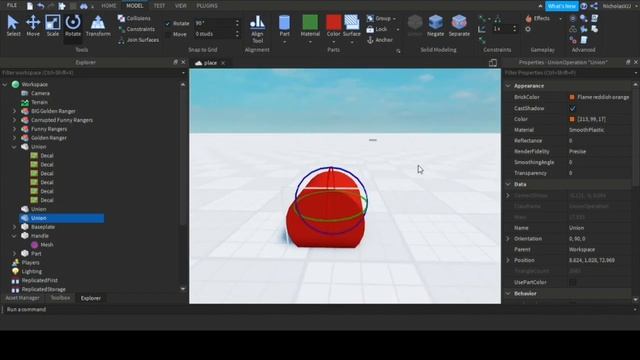Select ReplicatedFirst in Explorer
Image resolution: width=640 pixels, height=360 pixels.
[x=40, y=280]
